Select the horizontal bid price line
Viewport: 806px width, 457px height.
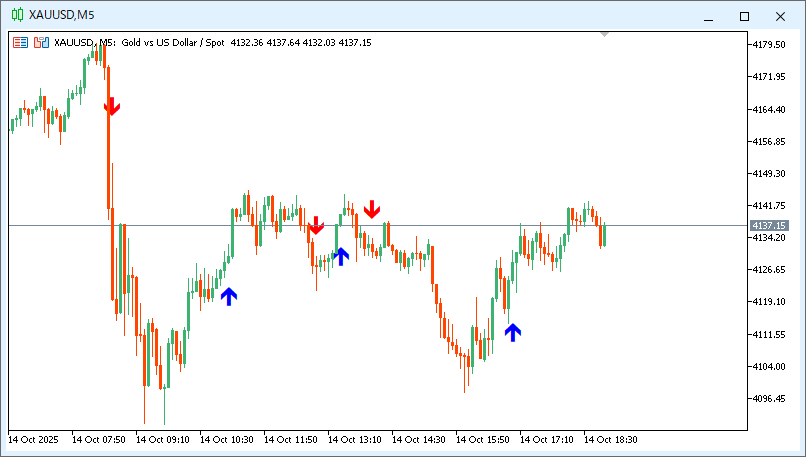tap(450, 226)
